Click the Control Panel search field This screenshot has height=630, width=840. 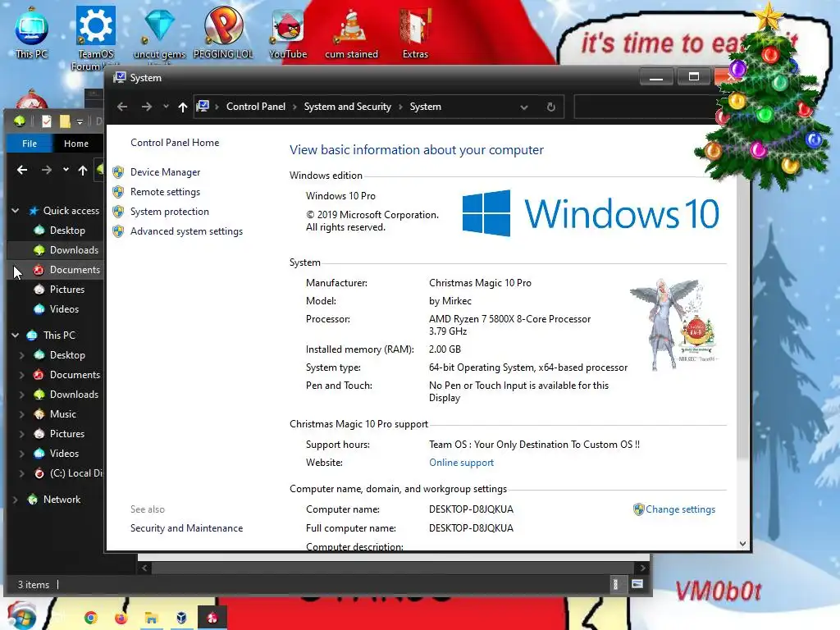coord(646,107)
